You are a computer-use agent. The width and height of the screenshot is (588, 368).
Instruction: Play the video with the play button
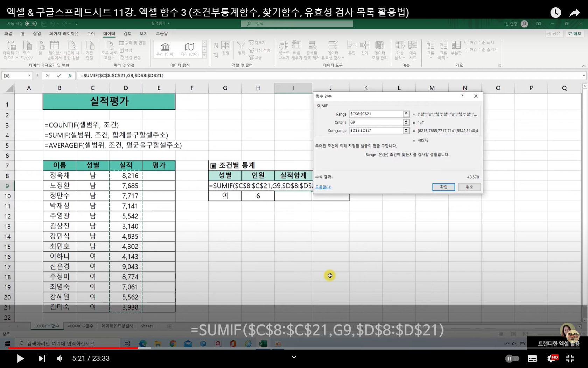[x=20, y=358]
